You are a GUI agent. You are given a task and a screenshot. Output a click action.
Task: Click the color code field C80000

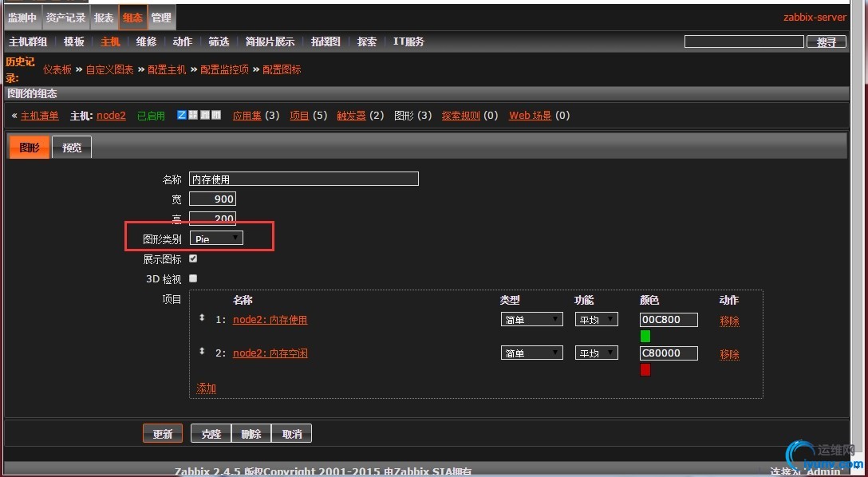click(669, 353)
